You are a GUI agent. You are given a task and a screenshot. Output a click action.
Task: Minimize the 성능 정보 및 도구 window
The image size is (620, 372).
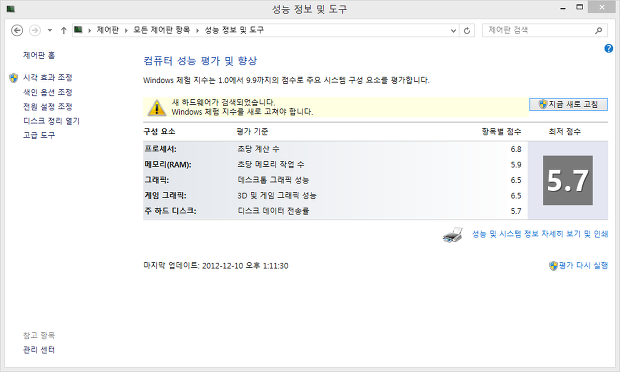(563, 8)
